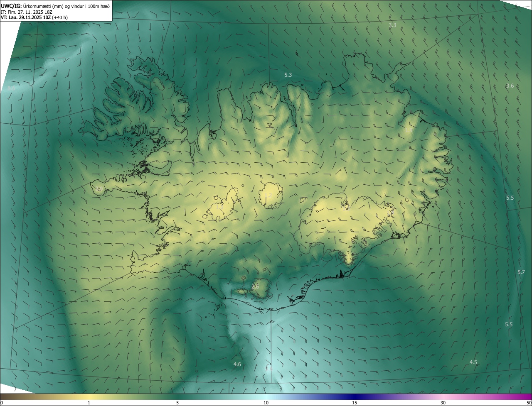532x406 pixels.
Task: Click the colorbar tick label "15"
Action: coord(355,403)
